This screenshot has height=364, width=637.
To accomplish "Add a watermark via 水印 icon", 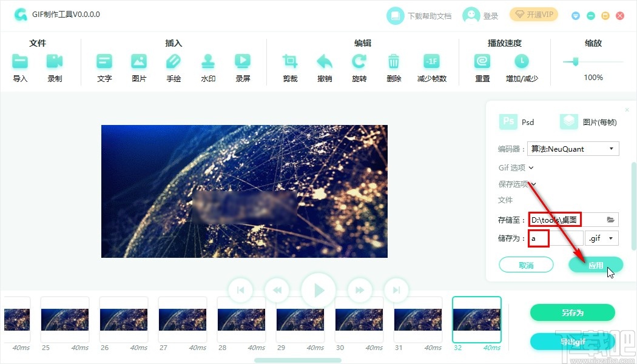I will tap(208, 61).
